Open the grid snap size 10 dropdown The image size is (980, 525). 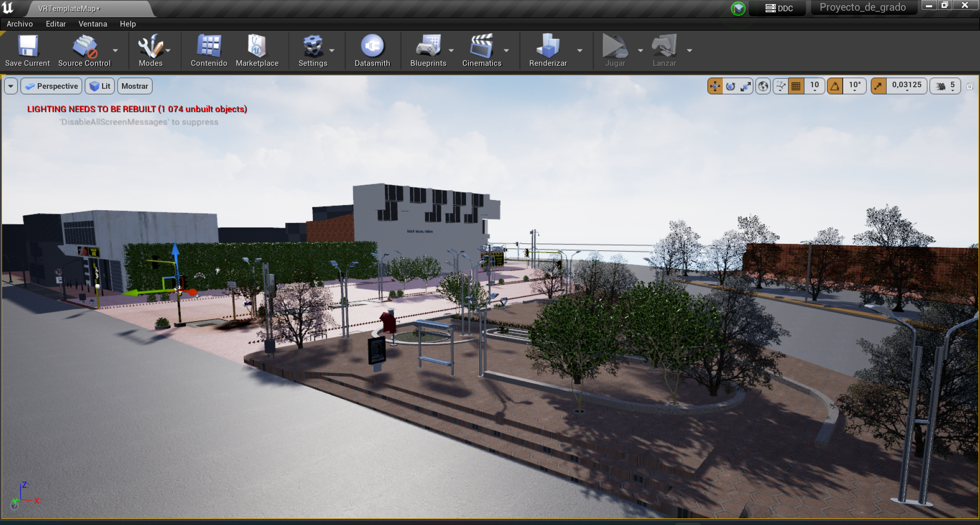tap(814, 86)
